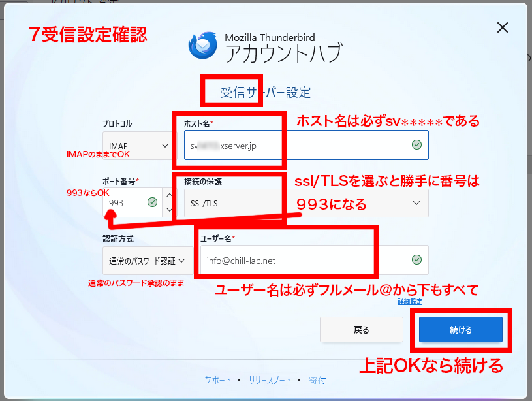The height and width of the screenshot is (401, 532).
Task: Open the プロトコル IMAP dropdown
Action: click(137, 145)
